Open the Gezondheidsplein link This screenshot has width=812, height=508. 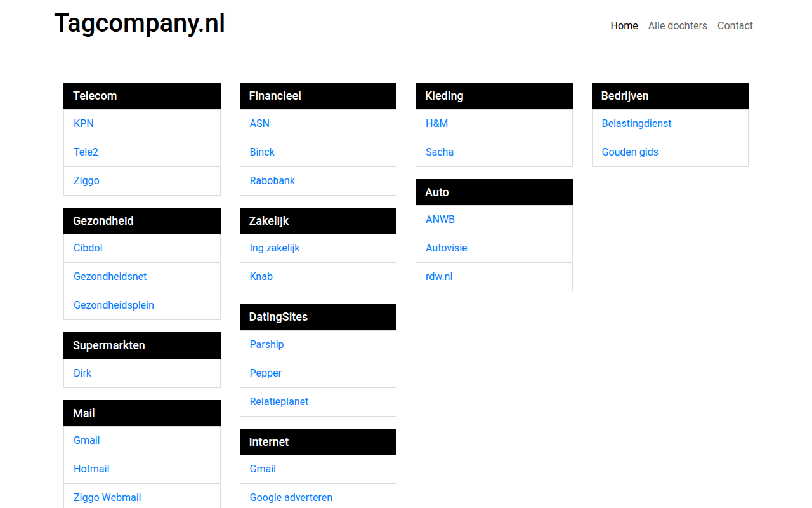[114, 305]
